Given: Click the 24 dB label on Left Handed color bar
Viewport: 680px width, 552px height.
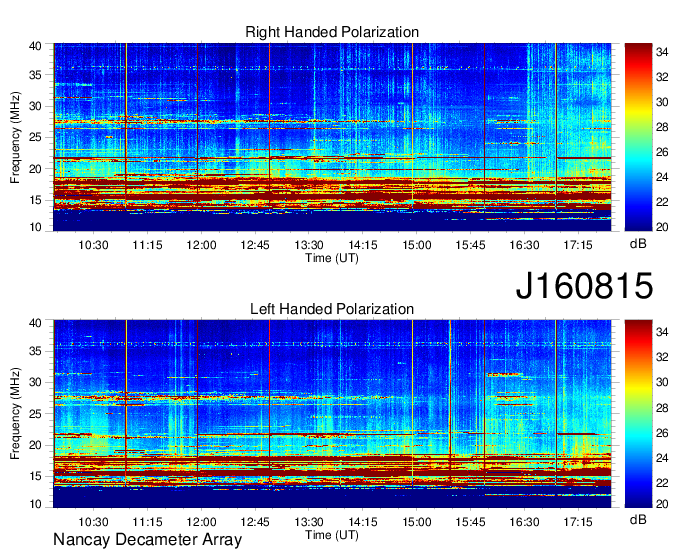Looking at the screenshot, I should click(x=662, y=458).
